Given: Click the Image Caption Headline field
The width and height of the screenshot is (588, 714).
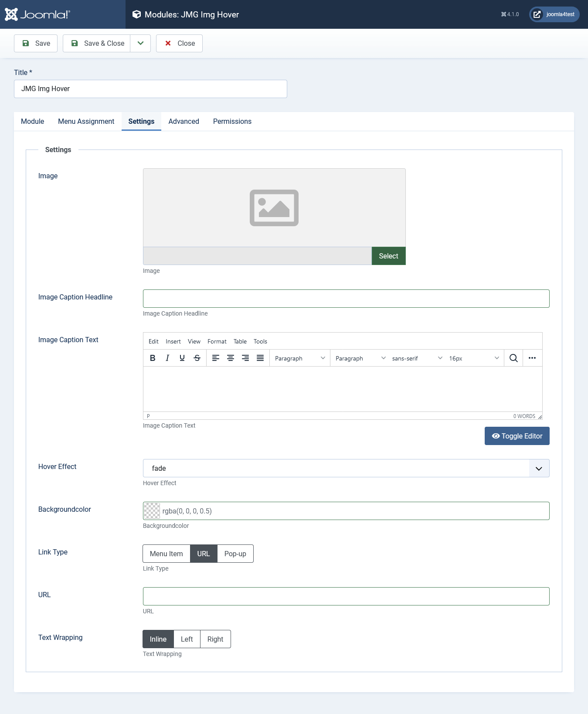Looking at the screenshot, I should click(346, 299).
